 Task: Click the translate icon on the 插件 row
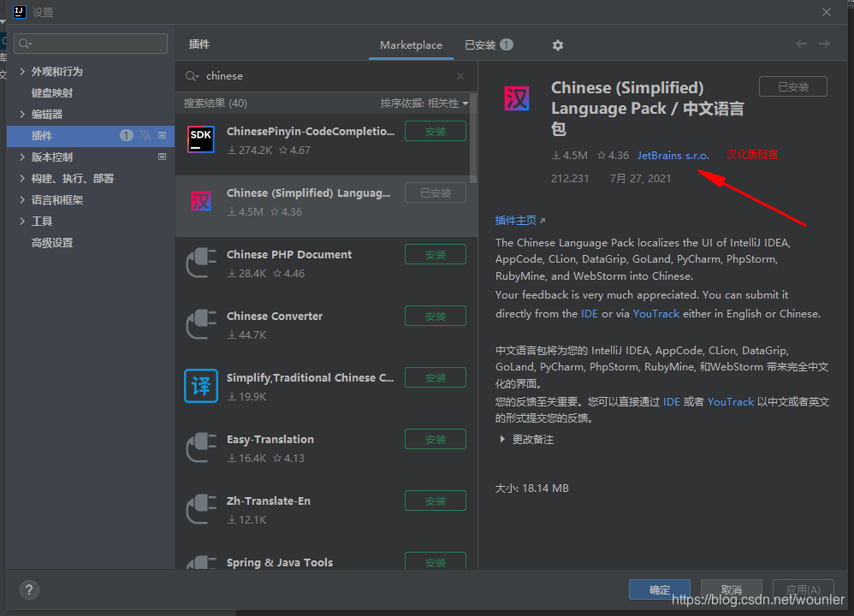click(x=145, y=135)
